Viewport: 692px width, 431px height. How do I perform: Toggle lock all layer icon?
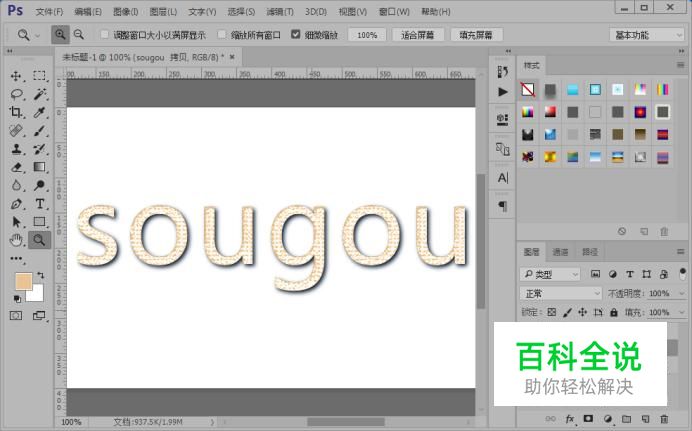tap(614, 312)
